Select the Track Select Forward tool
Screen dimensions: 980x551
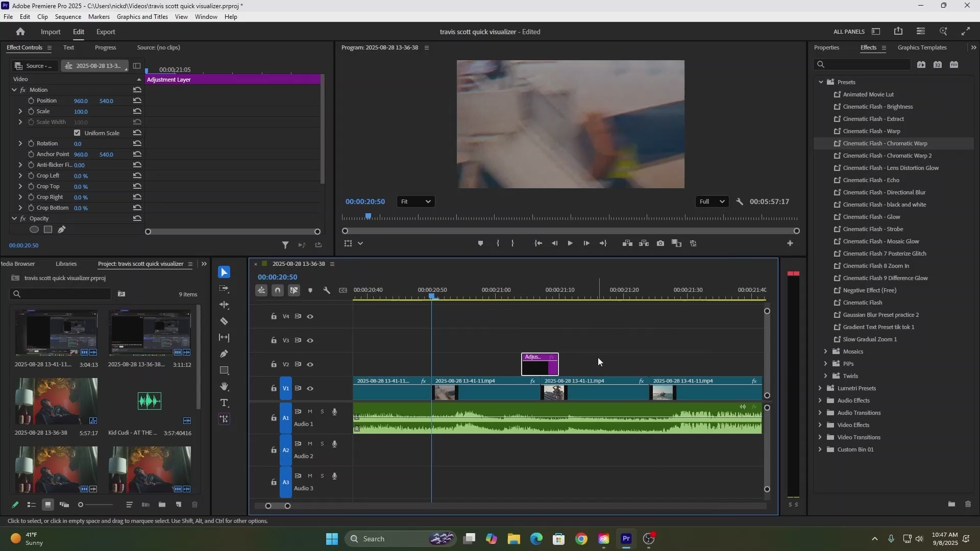tap(224, 289)
